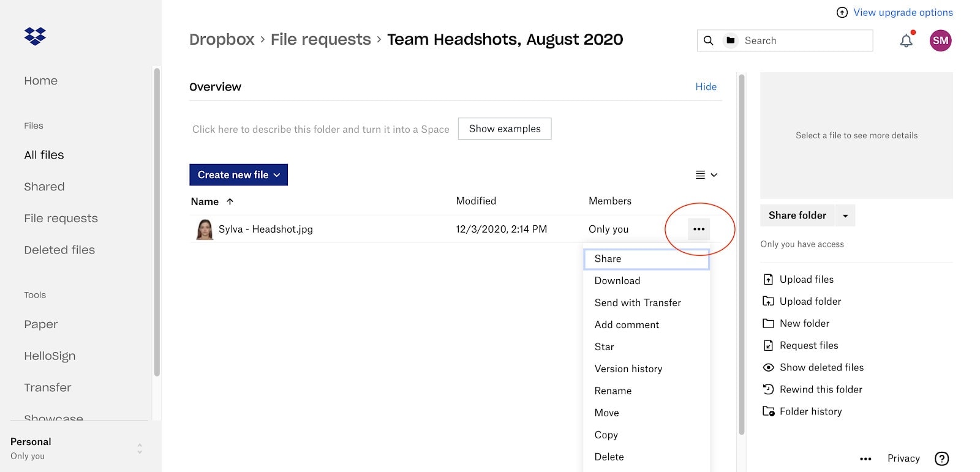Open Transfer in the sidebar

(48, 388)
